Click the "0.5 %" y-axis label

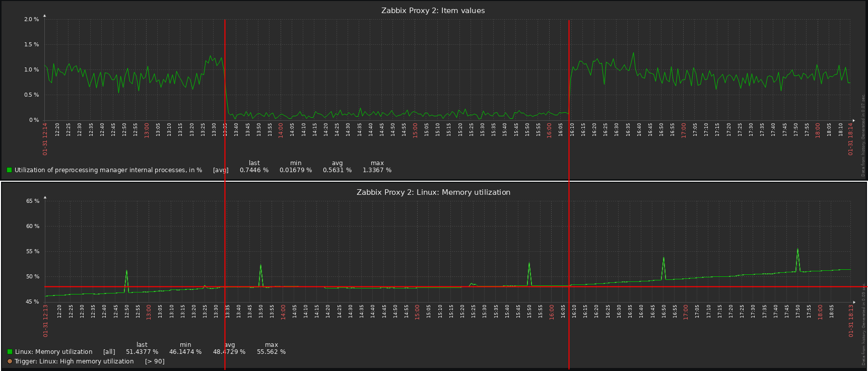pyautogui.click(x=31, y=95)
